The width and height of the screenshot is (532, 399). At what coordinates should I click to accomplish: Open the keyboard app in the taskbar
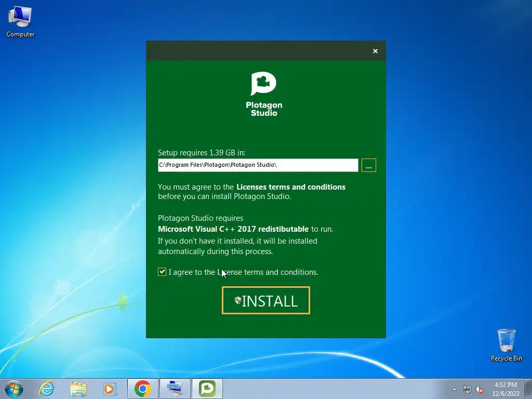click(175, 389)
